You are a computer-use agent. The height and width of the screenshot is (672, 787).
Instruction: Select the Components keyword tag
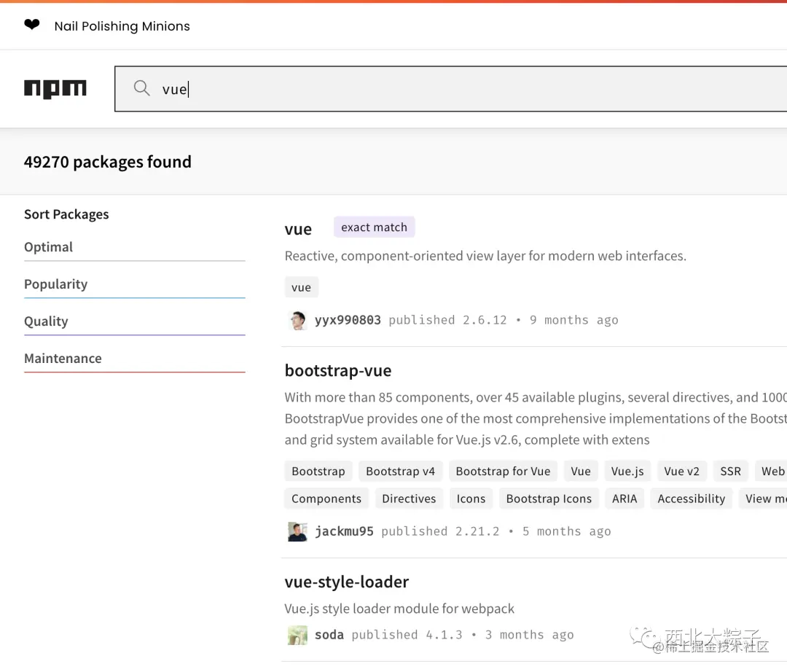pos(326,499)
